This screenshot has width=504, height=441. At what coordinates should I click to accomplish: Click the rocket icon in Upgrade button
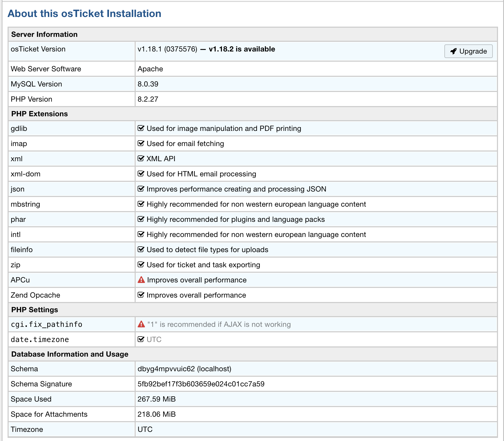[x=454, y=51]
